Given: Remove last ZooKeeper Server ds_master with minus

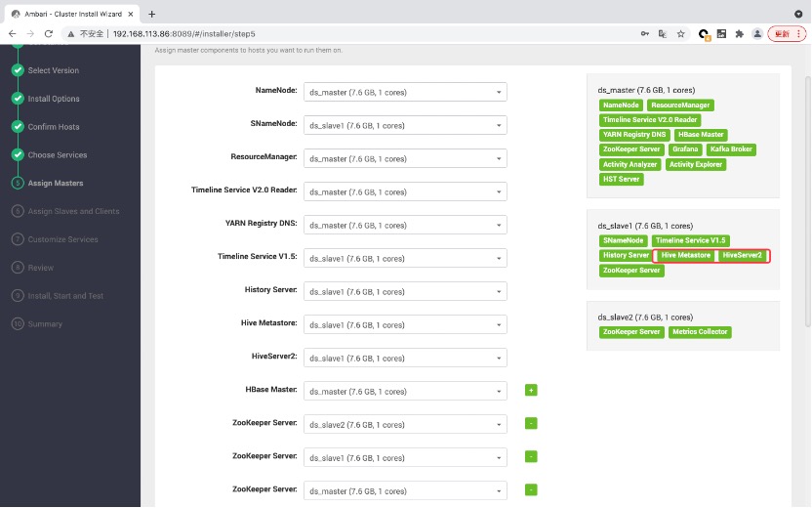Looking at the screenshot, I should 531,489.
